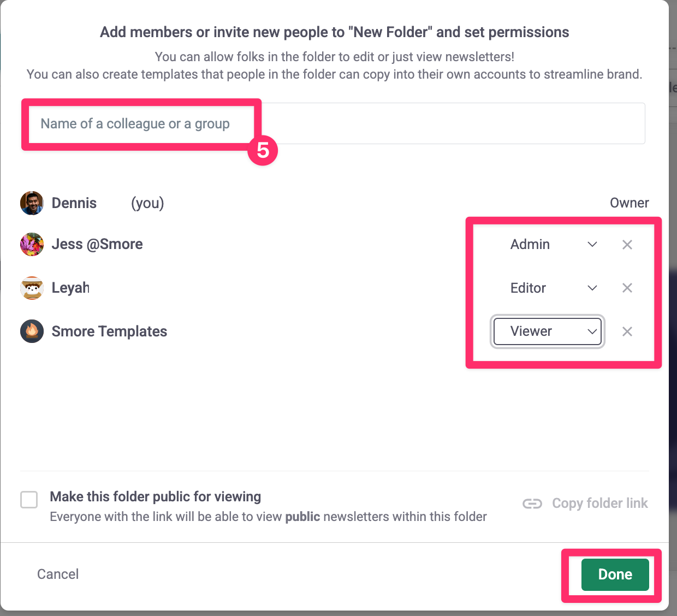Viewport: 677px width, 616px height.
Task: Click Leyah's cartoon avatar
Action: pos(32,288)
